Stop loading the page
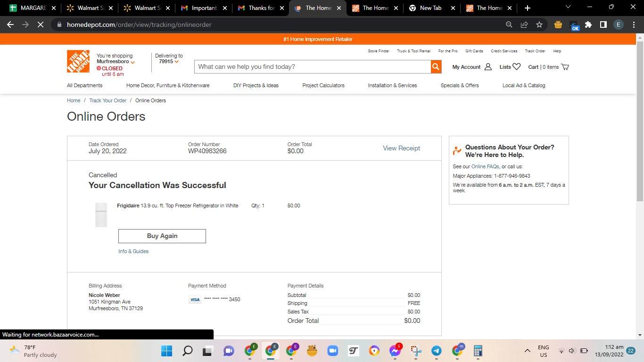 [x=41, y=25]
